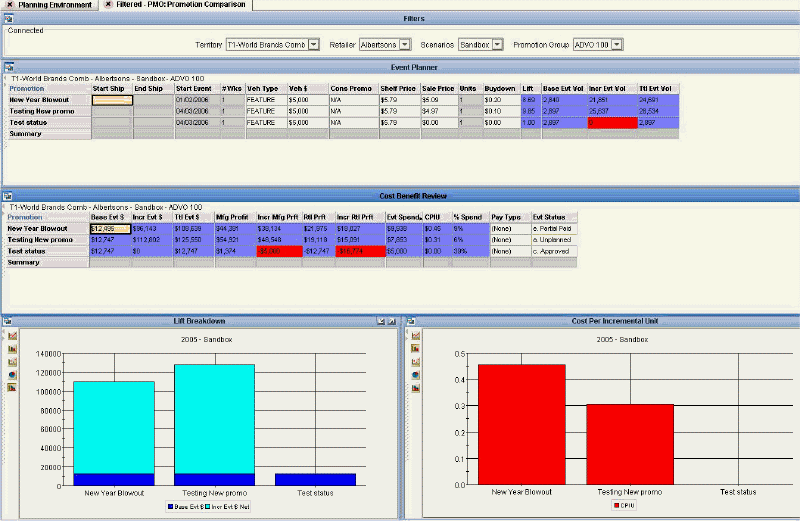
Task: Switch Lift Breakdown to line chart
Action: 12,336
